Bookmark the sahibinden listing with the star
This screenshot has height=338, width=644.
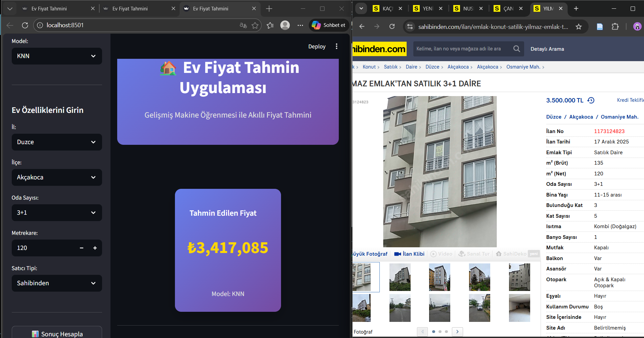(579, 27)
